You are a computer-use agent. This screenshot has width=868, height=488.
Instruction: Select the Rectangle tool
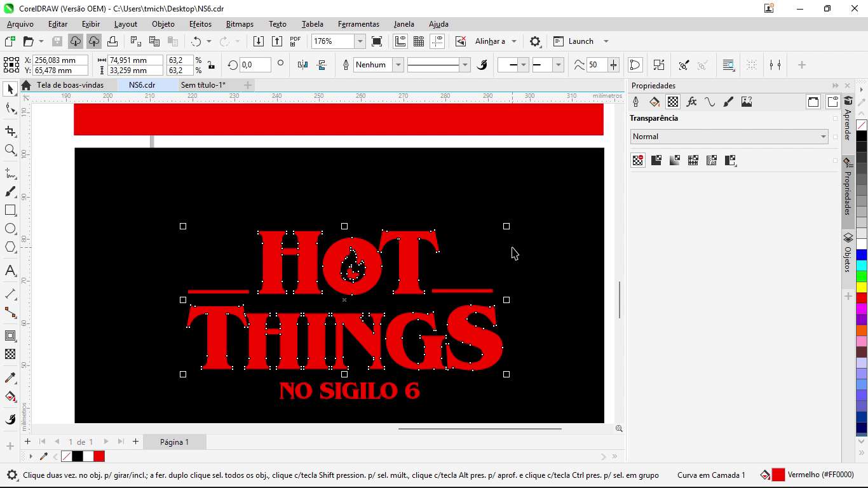pos(10,210)
